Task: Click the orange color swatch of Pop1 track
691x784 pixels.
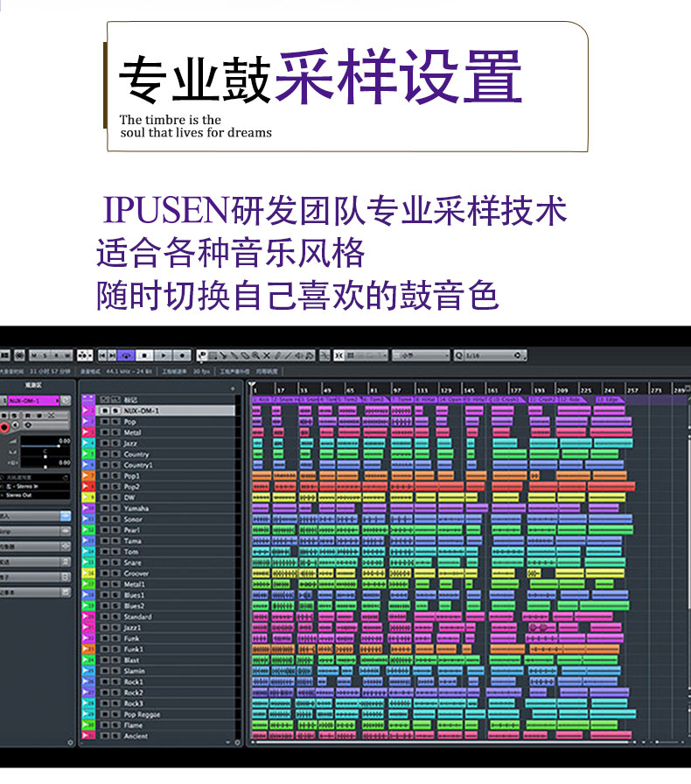Action: coord(88,475)
